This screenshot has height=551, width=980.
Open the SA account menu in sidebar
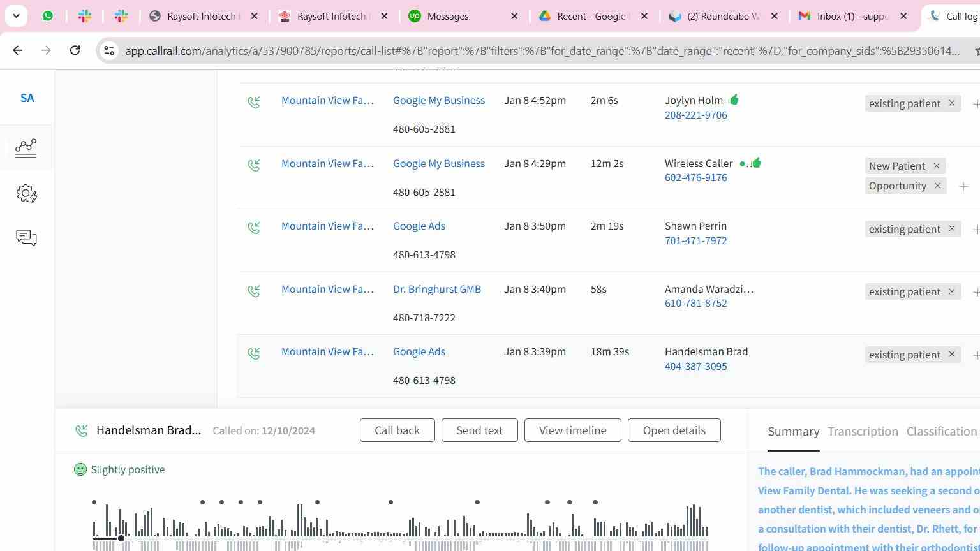(x=27, y=98)
